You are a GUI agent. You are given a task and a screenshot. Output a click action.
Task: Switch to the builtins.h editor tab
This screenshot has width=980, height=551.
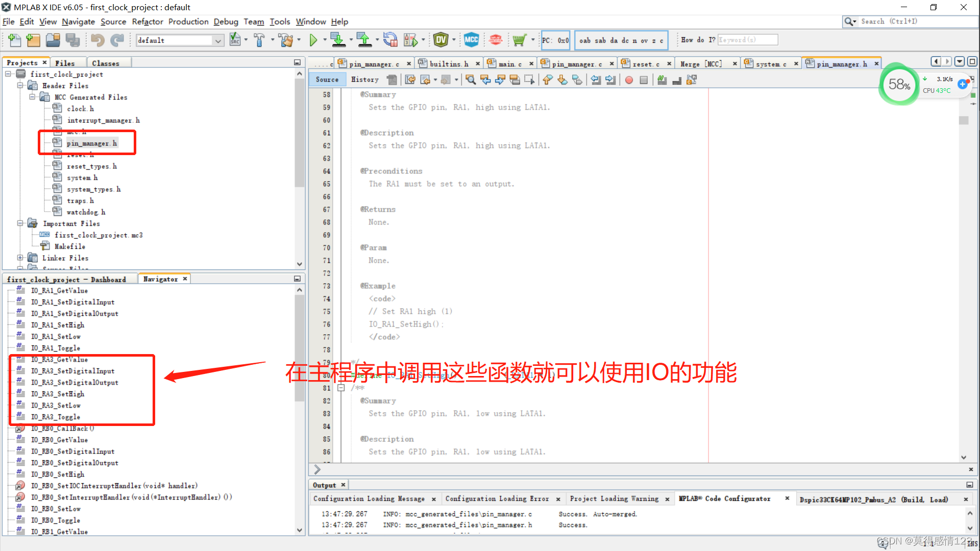coord(449,64)
